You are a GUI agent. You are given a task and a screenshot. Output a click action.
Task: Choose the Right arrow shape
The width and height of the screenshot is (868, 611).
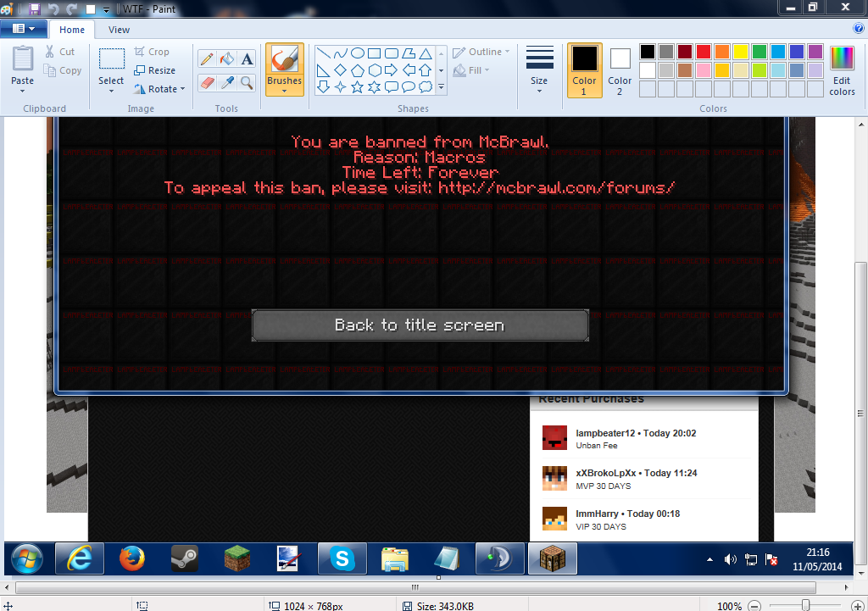[392, 70]
